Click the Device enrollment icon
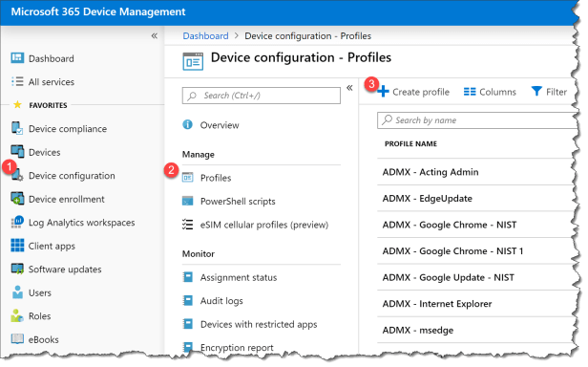This screenshot has width=588, height=367. coord(17,199)
